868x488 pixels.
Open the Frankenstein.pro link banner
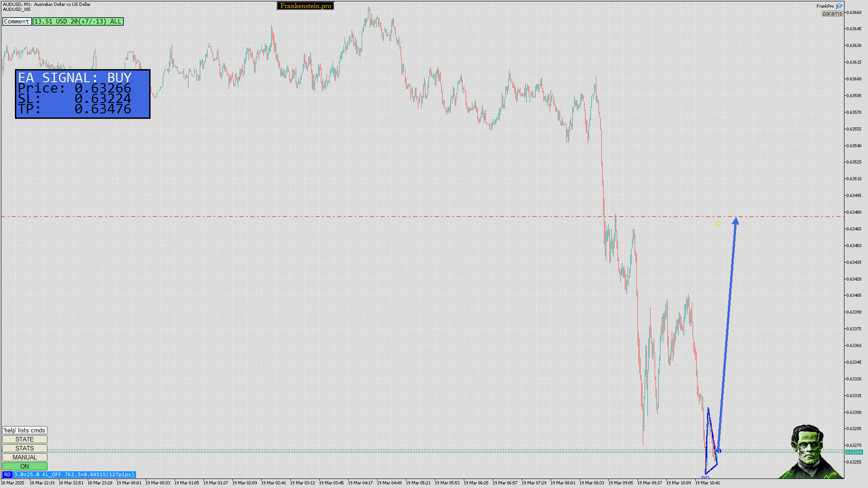[305, 6]
